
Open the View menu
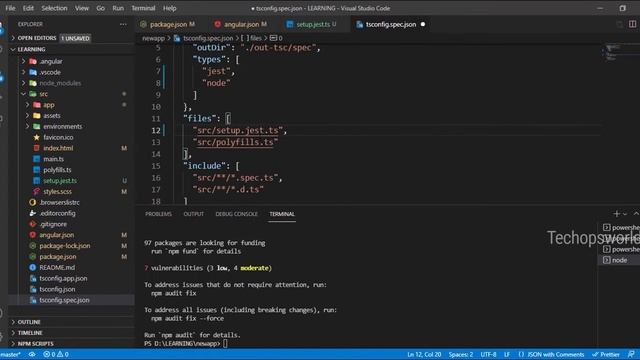[82, 8]
